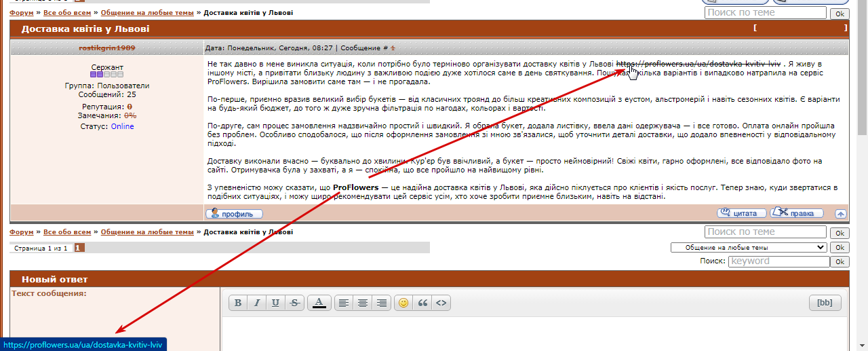Click Ok beside the lower topic search

(x=840, y=232)
